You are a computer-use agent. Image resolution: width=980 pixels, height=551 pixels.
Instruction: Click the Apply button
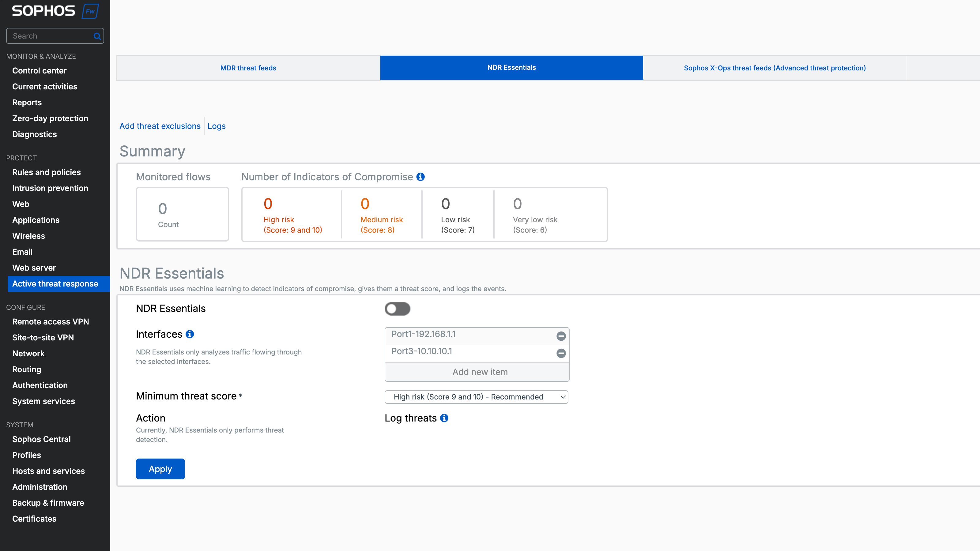point(160,469)
